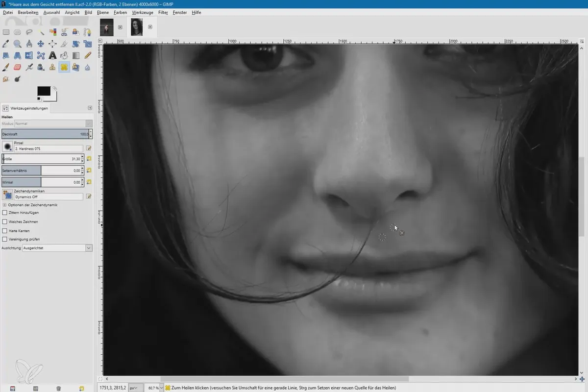Open the Bearbeiten menu

coord(27,12)
